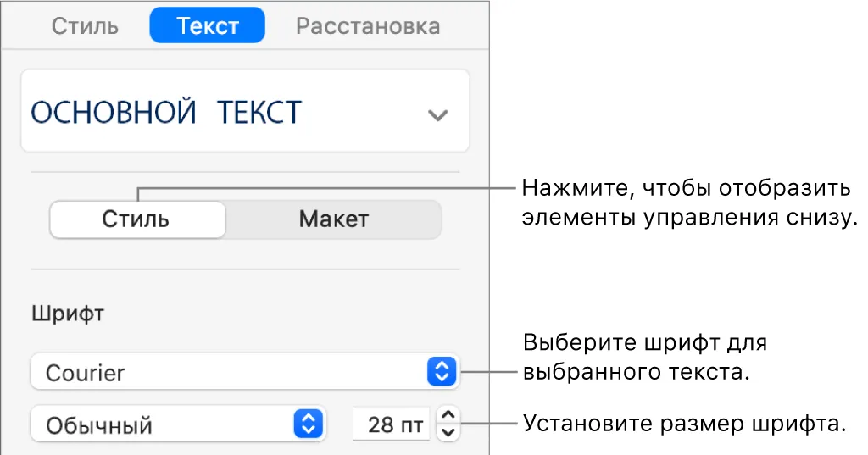Click the divider line above Шрифт heading
Viewport: 868px width, 455px height.
[x=245, y=269]
